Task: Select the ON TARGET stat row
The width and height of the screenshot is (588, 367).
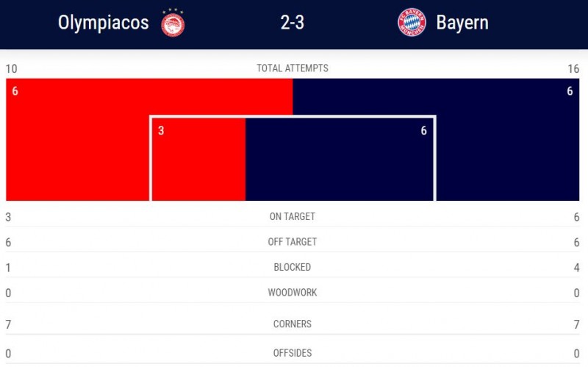Action: [293, 217]
